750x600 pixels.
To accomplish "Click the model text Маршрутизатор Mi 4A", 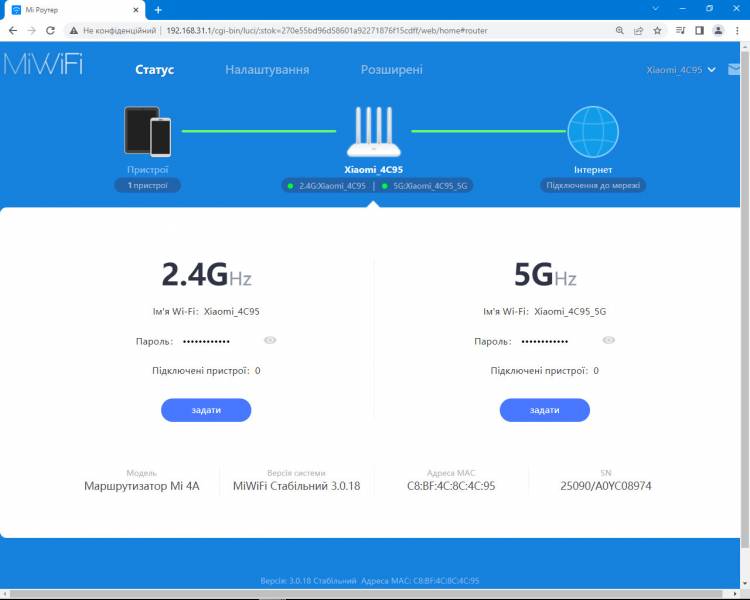I will pyautogui.click(x=142, y=486).
